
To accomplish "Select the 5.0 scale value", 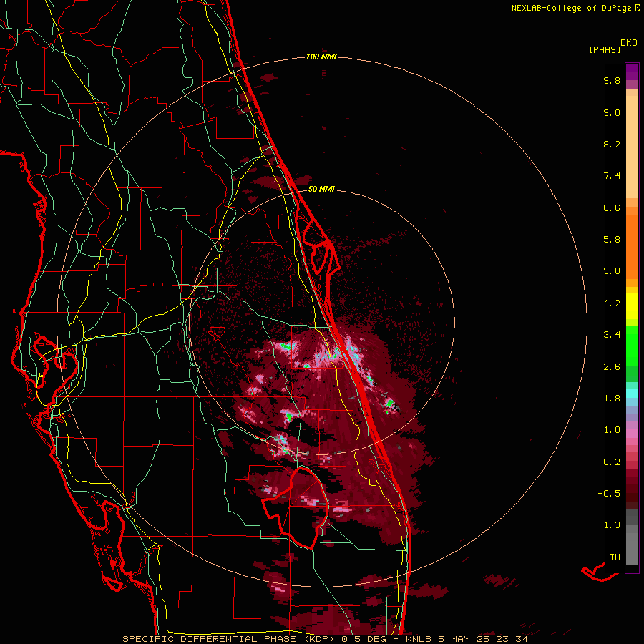I will [x=612, y=271].
